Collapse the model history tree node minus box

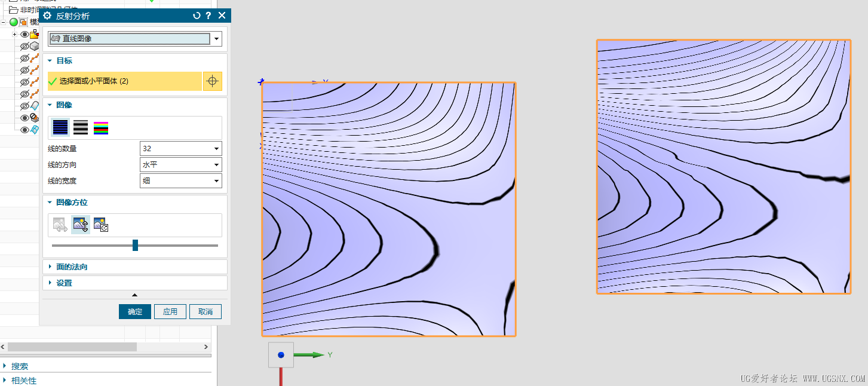coord(4,22)
